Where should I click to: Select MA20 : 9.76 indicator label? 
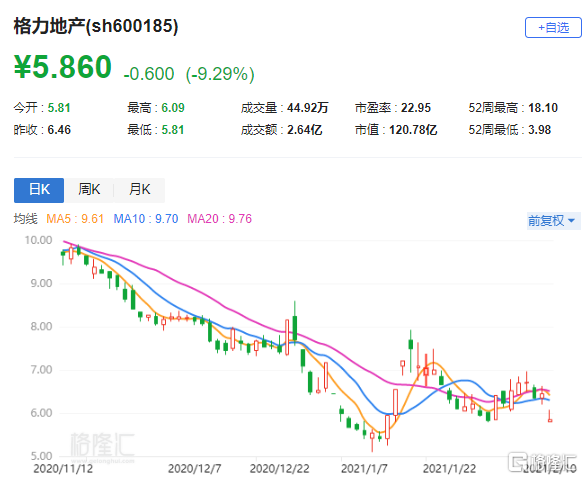tap(219, 219)
